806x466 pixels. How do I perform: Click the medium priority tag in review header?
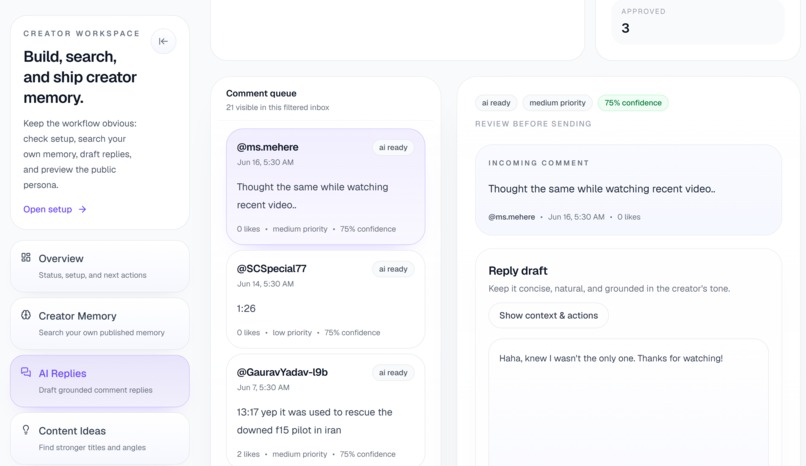pos(557,103)
